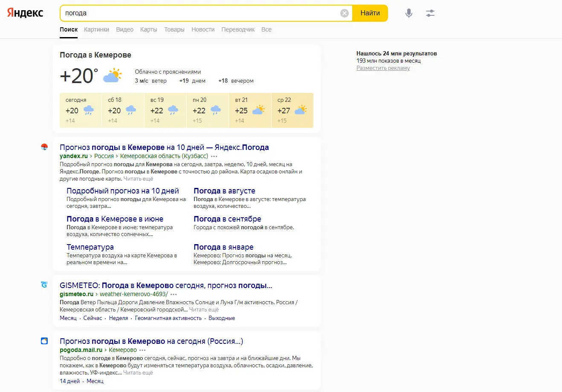Open the GISMETEO Погода в Кемерово result title

point(166,285)
